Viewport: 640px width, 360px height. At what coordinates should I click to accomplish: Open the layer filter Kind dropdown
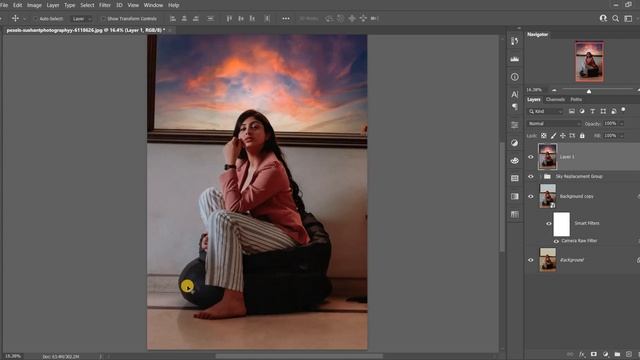(545, 111)
